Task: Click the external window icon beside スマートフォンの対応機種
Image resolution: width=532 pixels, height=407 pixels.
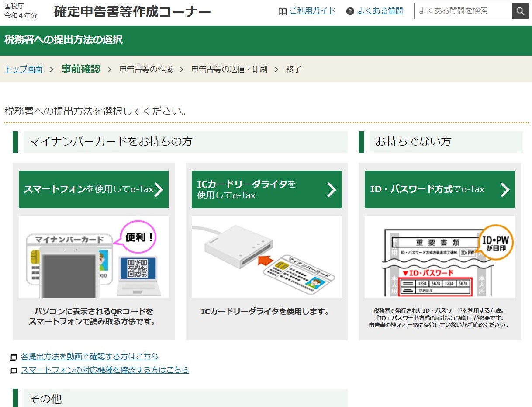Action: (14, 371)
